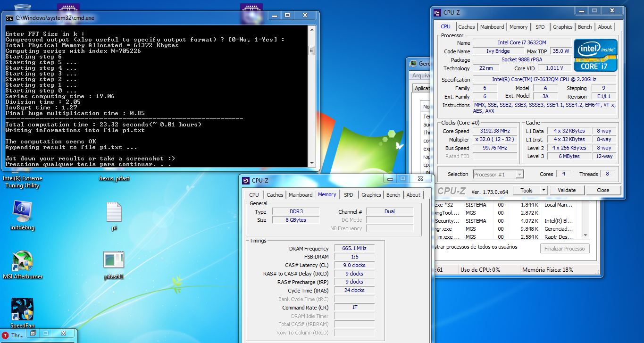Click the CPU-Z main window title icon
This screenshot has width=644, height=343.
(x=437, y=13)
